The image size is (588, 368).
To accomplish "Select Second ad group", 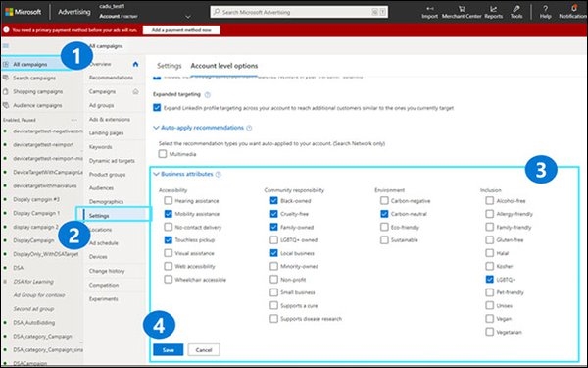I will coord(33,309).
